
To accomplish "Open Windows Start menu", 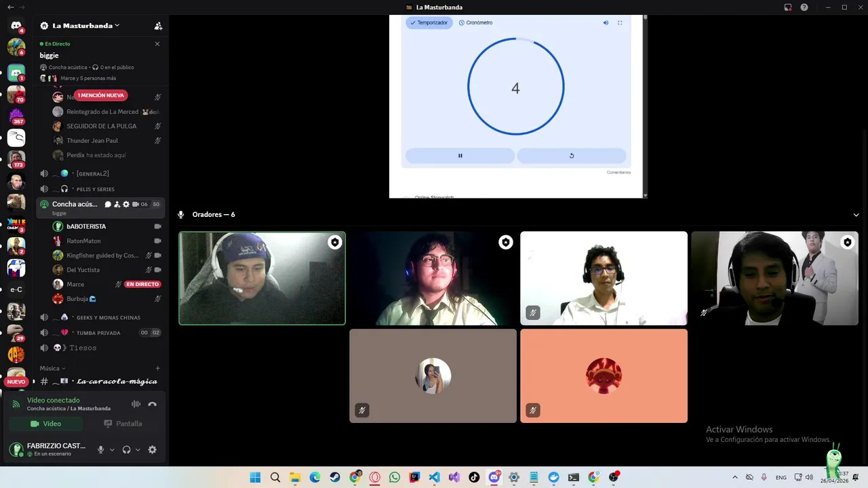I will tap(255, 477).
